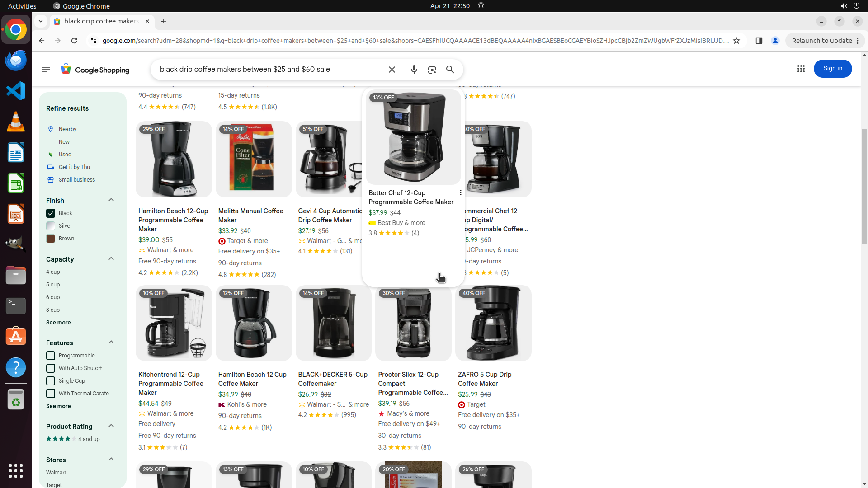Viewport: 868px width, 488px height.
Task: Enable the Programmable feature checkbox
Action: point(51,356)
